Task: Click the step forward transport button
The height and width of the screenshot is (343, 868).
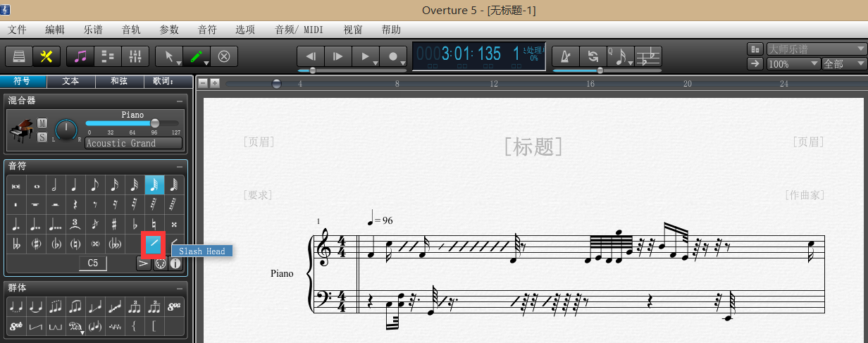Action: [x=338, y=56]
